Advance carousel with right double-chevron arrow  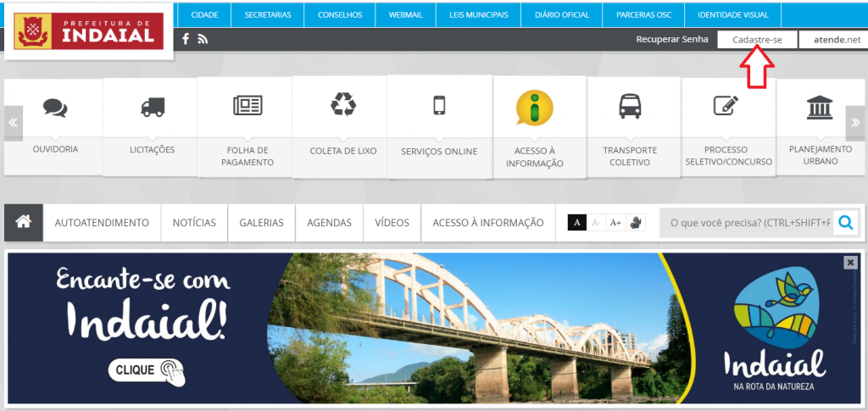856,123
